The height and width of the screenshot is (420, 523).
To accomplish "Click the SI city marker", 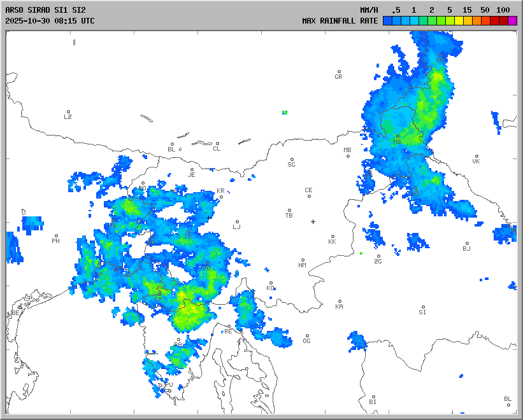I will pos(423,307).
